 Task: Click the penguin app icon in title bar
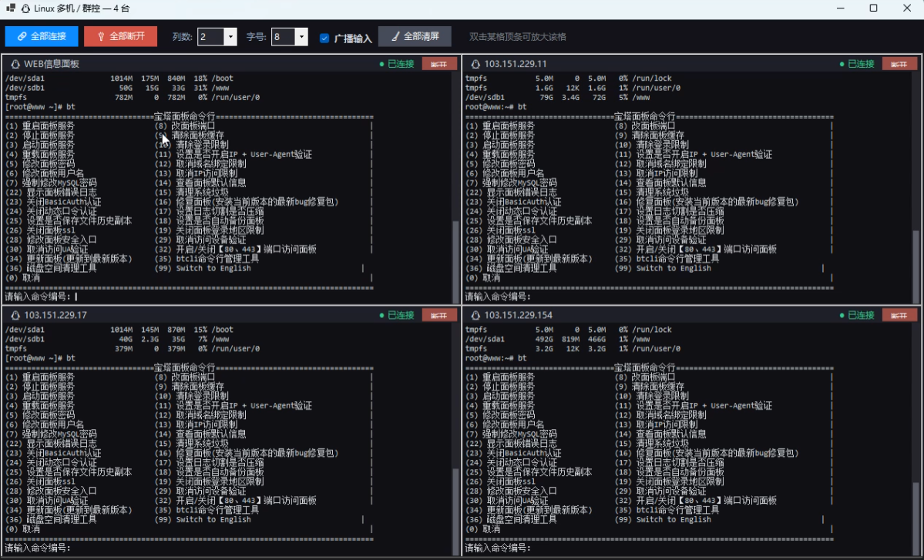[25, 8]
